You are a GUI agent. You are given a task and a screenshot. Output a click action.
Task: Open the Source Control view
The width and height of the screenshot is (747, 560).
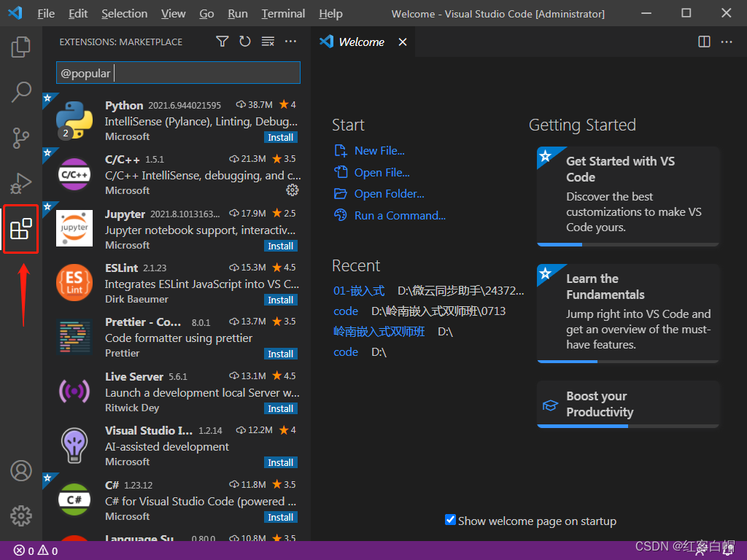point(21,138)
